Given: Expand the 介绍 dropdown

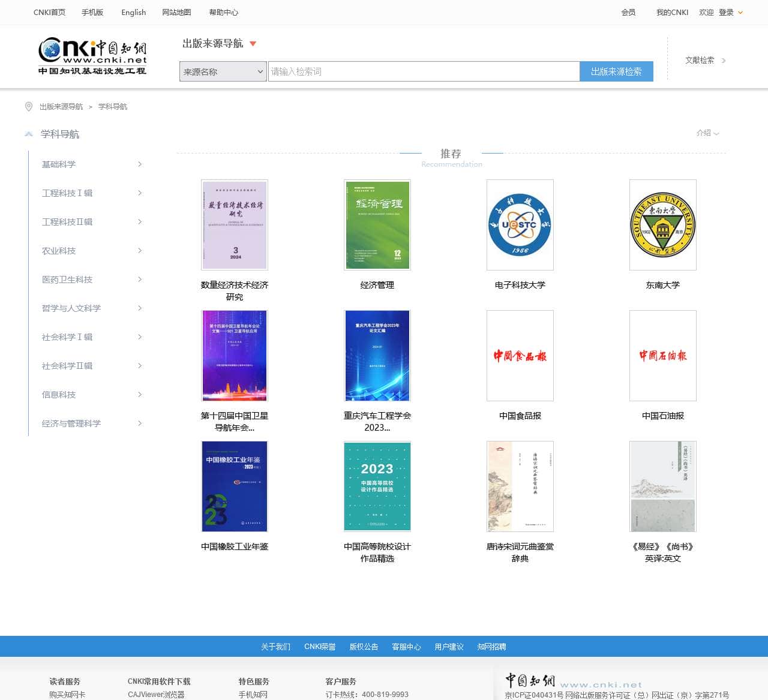Looking at the screenshot, I should [x=707, y=133].
